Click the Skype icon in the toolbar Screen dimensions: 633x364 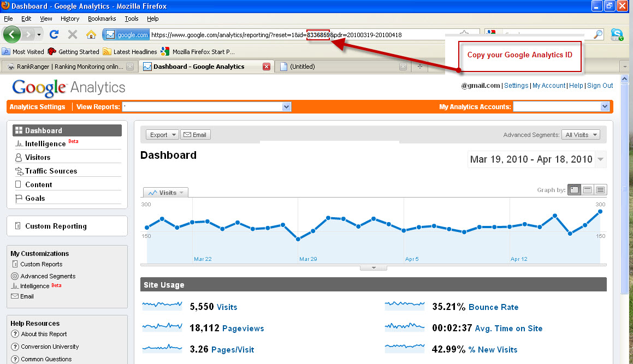tap(617, 35)
